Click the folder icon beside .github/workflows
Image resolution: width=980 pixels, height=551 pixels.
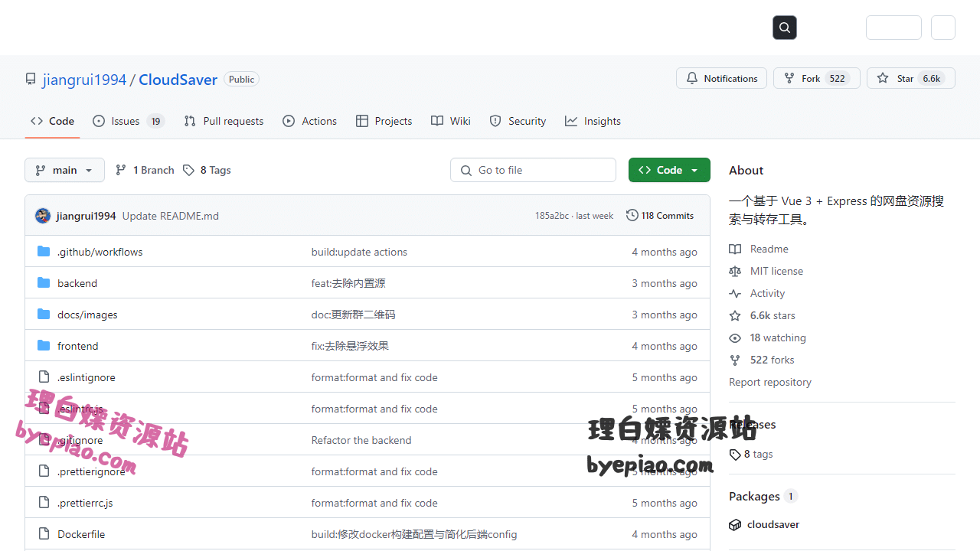tap(44, 252)
